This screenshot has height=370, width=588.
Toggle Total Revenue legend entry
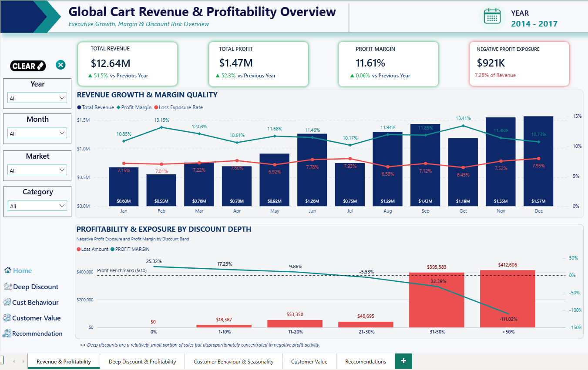95,107
